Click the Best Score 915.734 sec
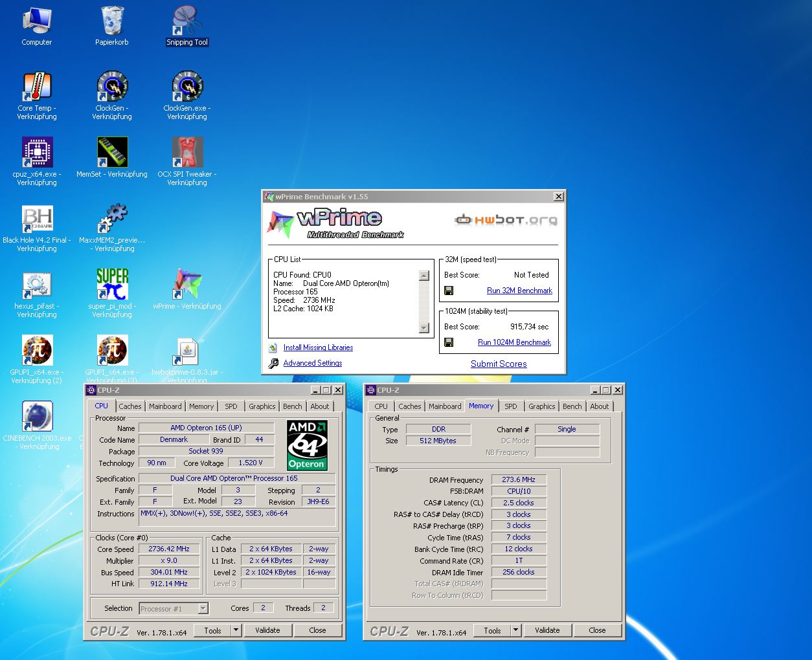Image resolution: width=812 pixels, height=660 pixels. click(529, 327)
